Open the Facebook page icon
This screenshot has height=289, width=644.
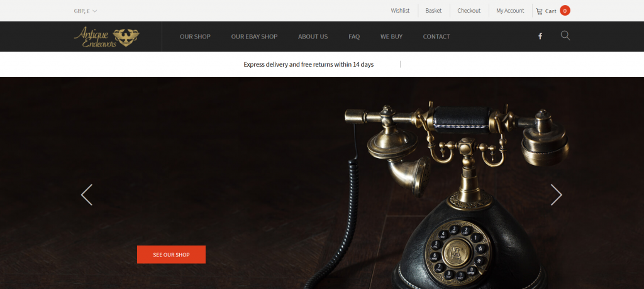tap(540, 36)
